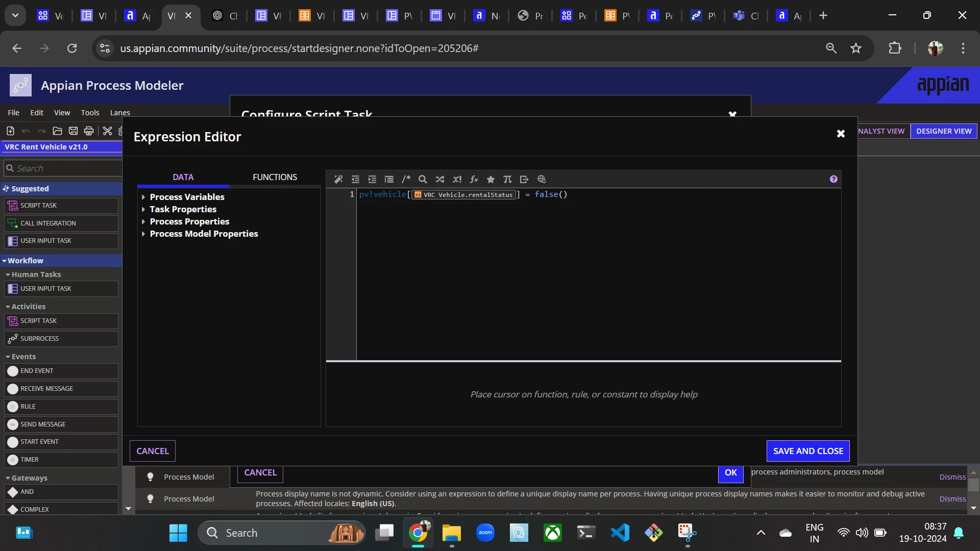
Task: Bookmark this page with the star icon
Action: click(856, 48)
